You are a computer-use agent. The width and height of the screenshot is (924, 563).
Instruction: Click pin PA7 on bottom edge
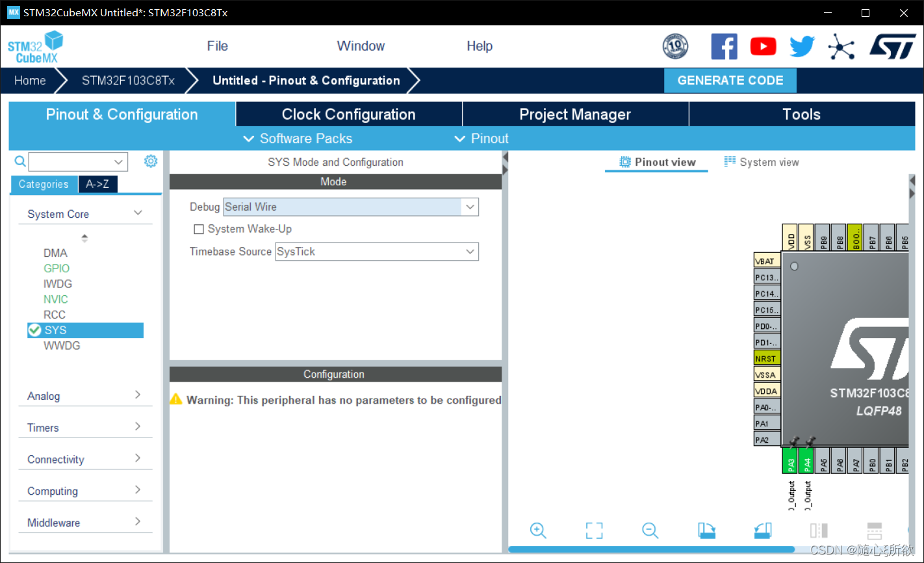click(855, 461)
